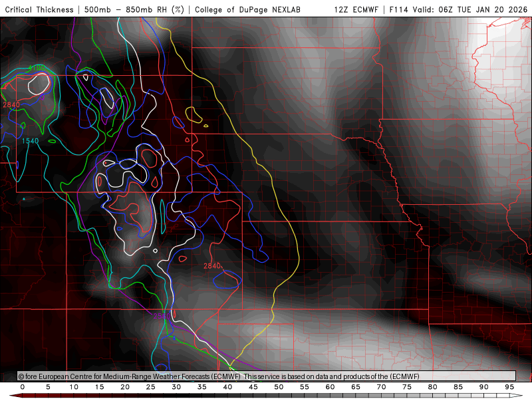This screenshot has height=399, width=532.
Task: Click the '25' value on the color scale
Action: (x=151, y=387)
